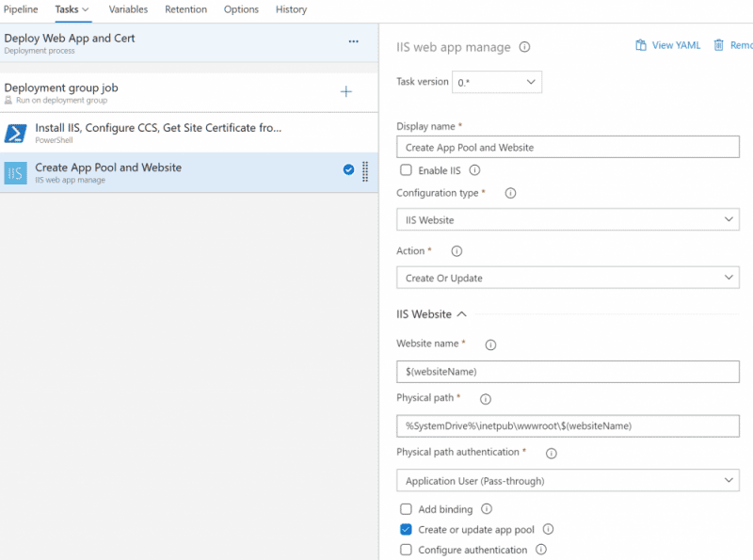Select the Create App Pool and Website task
Screen dimensions: 753x560
pyautogui.click(x=189, y=172)
